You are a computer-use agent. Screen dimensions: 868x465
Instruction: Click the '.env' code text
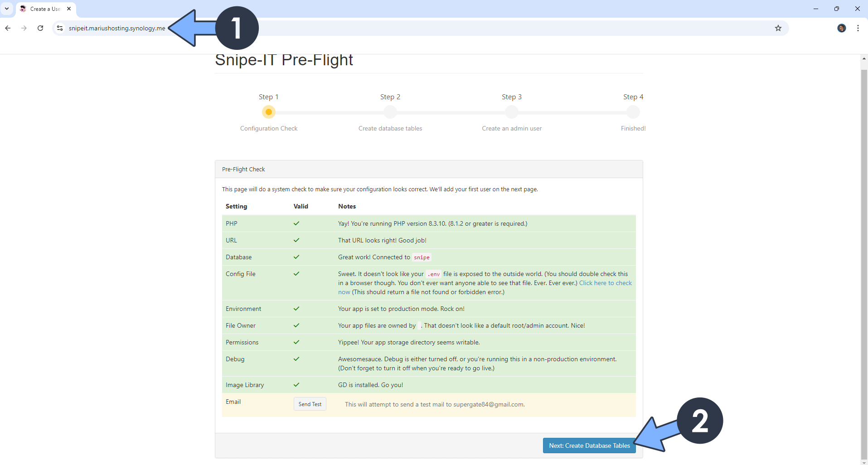tap(434, 274)
